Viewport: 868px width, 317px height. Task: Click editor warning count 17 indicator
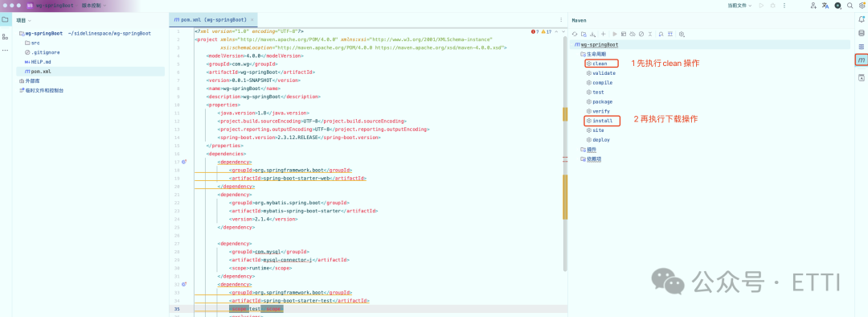(547, 31)
